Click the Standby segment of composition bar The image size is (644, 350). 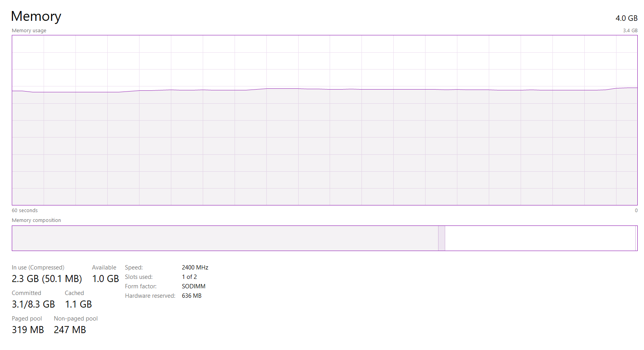click(540, 238)
